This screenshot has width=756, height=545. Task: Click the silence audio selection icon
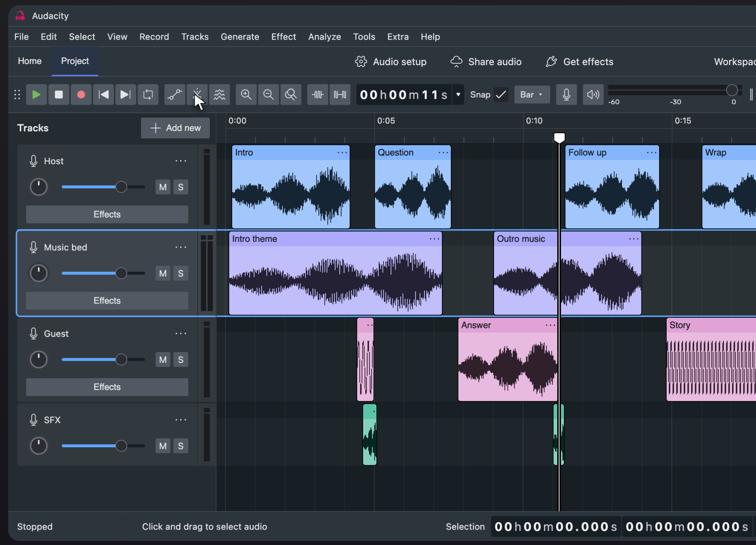(340, 95)
